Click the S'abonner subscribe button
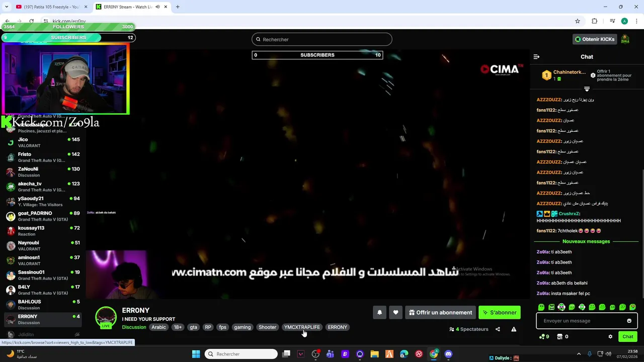The image size is (644, 362). [x=500, y=312]
